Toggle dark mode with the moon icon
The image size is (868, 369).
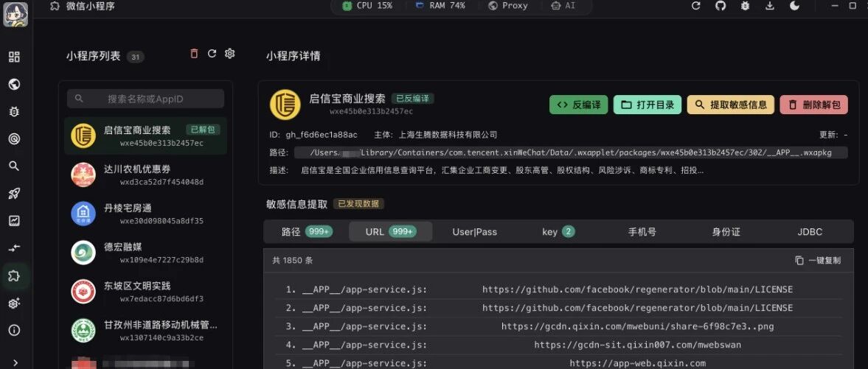pyautogui.click(x=794, y=6)
